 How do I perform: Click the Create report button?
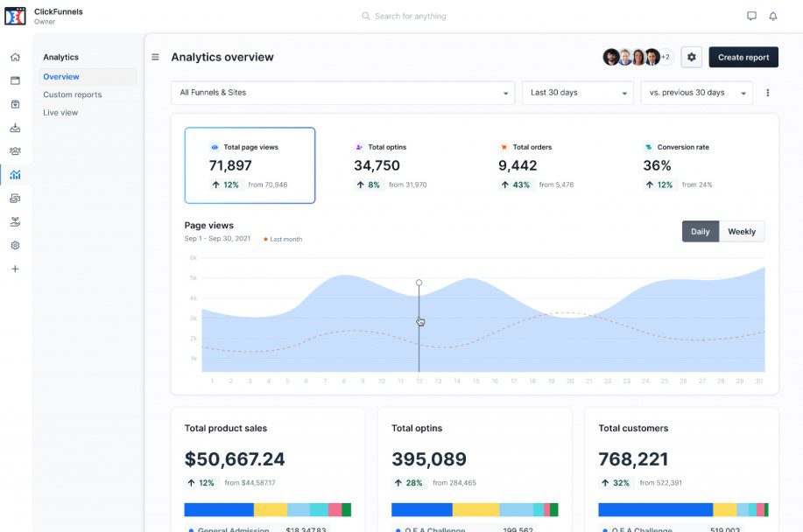pos(743,56)
